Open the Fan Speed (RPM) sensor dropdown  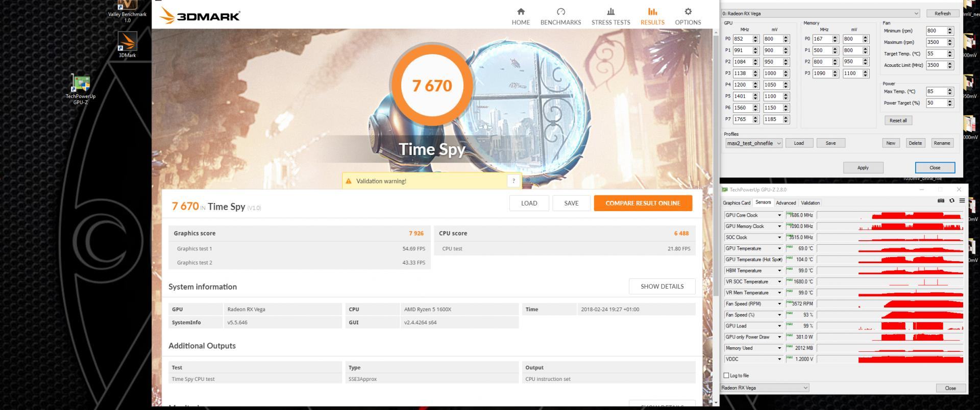[779, 304]
